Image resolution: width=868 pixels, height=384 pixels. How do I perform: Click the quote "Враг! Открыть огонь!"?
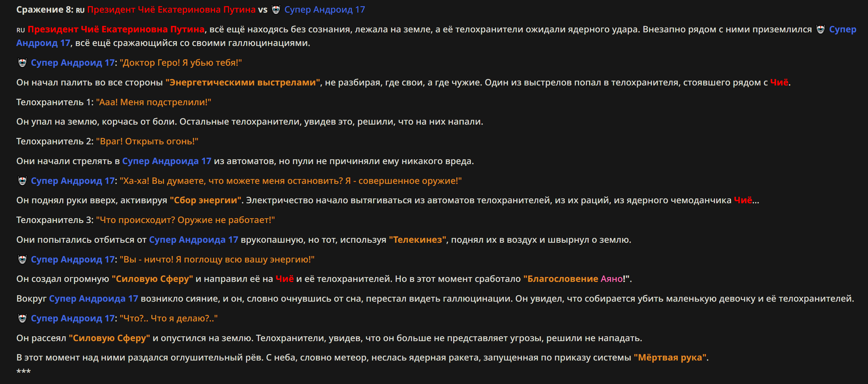click(147, 141)
